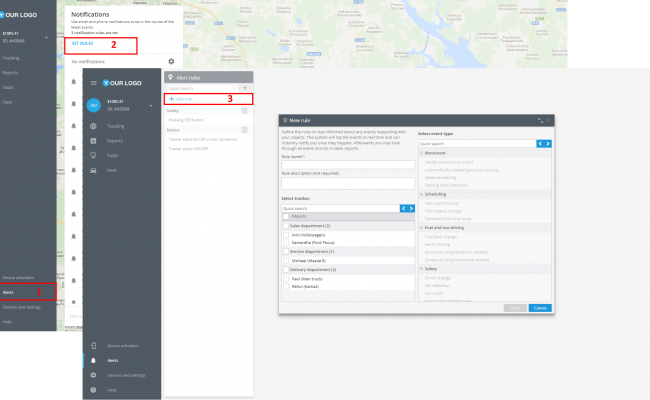Collapse the Fuel and eco driving group
Image resolution: width=650 pixels, height=400 pixels.
(x=422, y=228)
